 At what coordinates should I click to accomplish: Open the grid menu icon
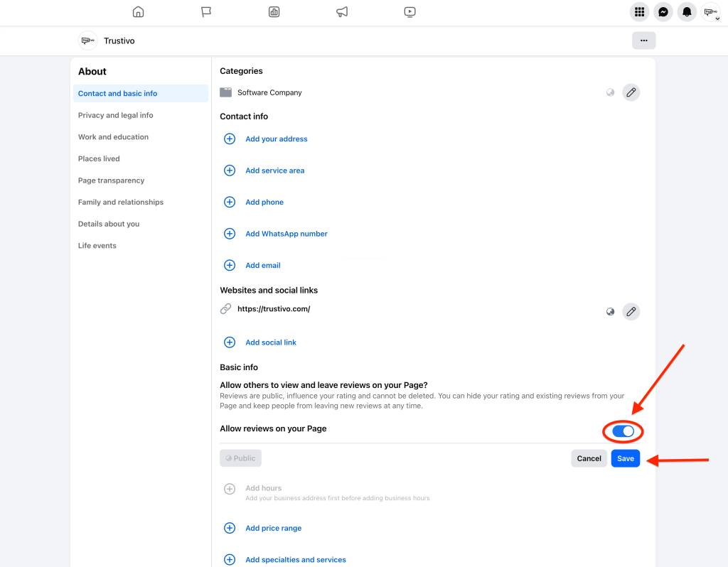pyautogui.click(x=639, y=12)
